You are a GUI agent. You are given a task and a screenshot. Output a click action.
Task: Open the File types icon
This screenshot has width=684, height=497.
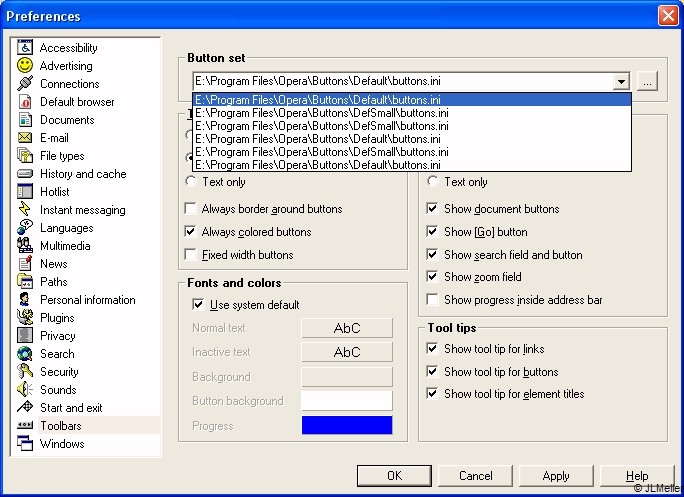tap(25, 155)
